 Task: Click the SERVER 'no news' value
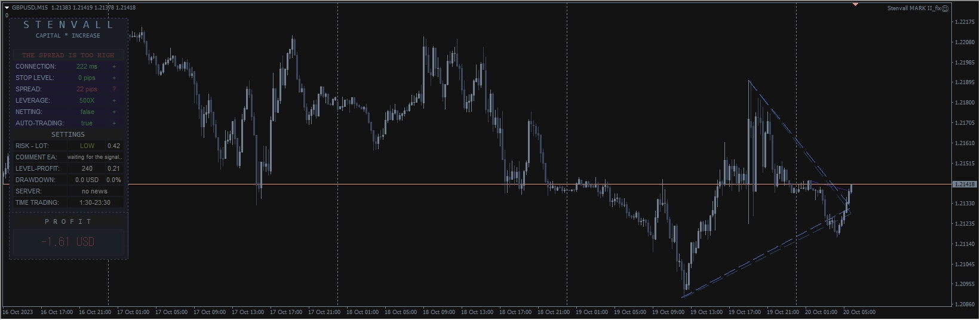coord(94,191)
